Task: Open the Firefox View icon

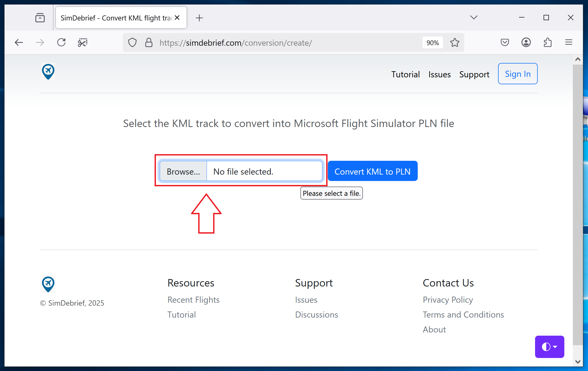Action: (40, 18)
